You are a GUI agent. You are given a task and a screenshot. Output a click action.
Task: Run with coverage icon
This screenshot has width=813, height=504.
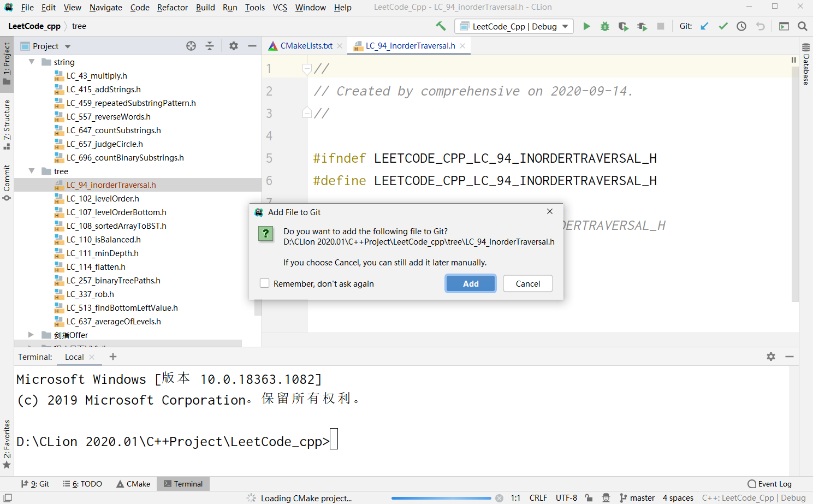[x=623, y=26]
